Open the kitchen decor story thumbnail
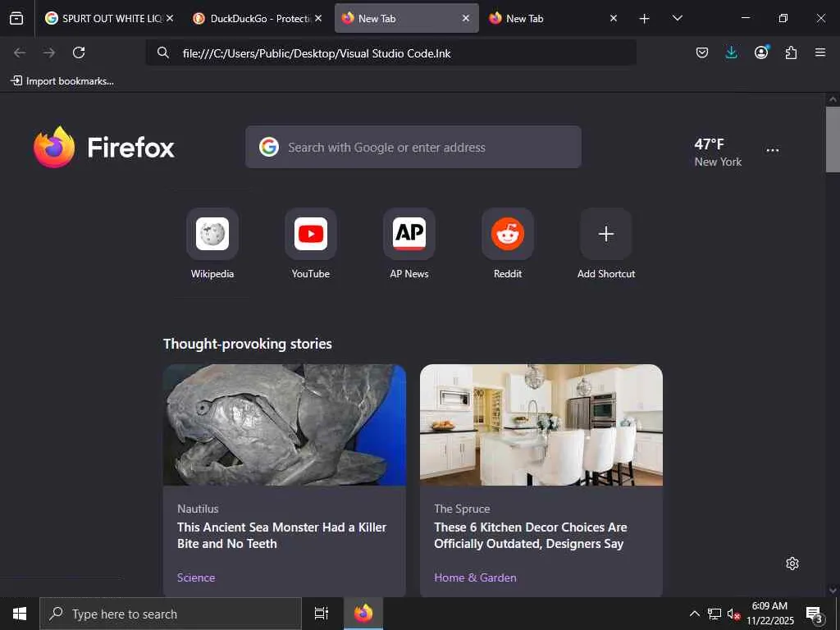Viewport: 840px width, 630px height. (x=541, y=425)
